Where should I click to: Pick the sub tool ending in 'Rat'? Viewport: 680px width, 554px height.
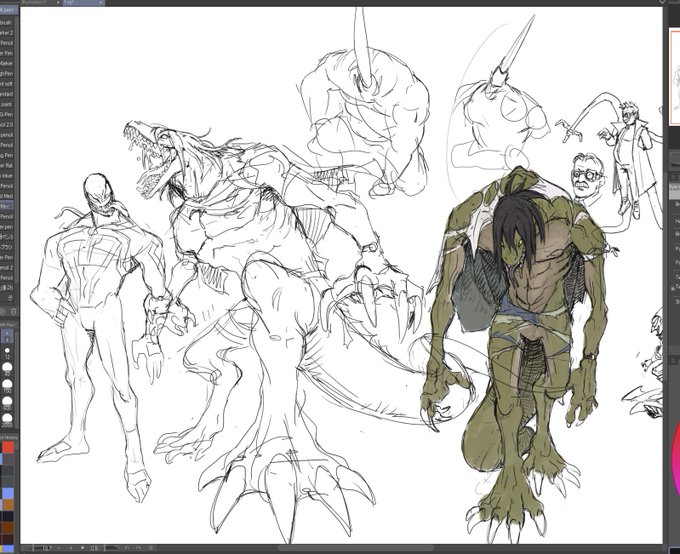click(7, 165)
